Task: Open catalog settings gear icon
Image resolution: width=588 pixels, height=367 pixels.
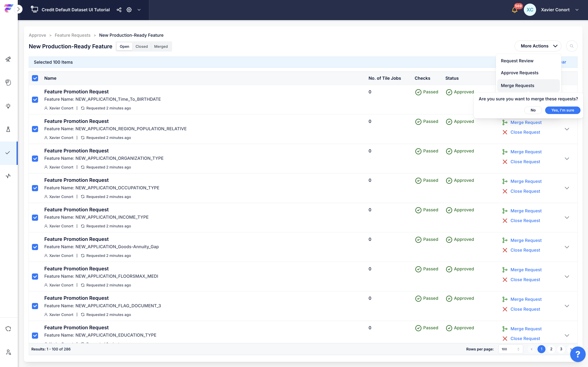Action: (129, 10)
